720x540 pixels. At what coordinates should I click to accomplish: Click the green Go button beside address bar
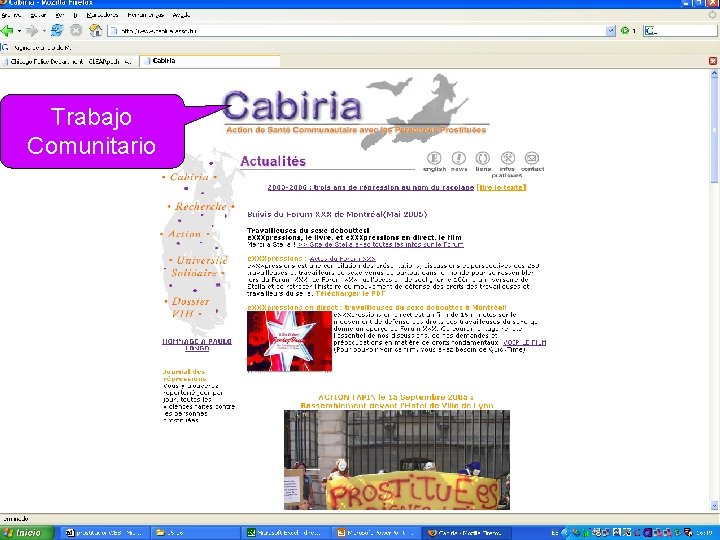pos(624,31)
